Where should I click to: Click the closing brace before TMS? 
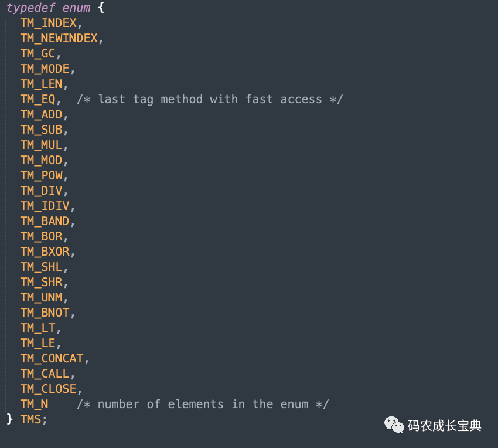point(10,420)
